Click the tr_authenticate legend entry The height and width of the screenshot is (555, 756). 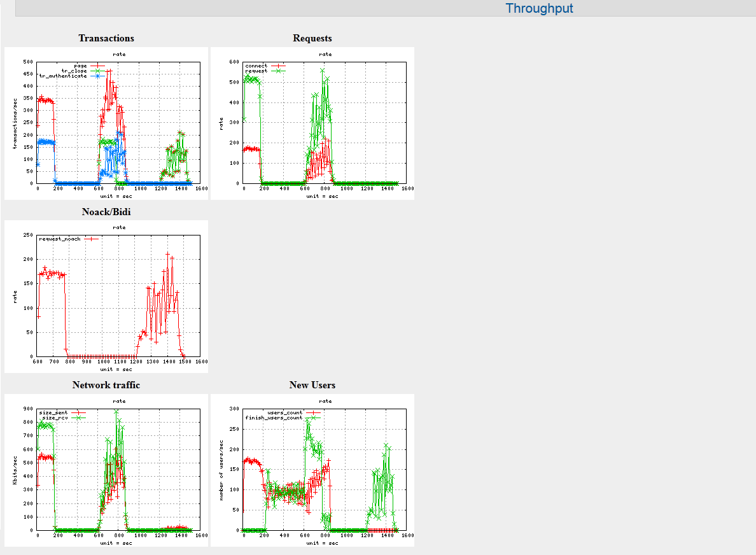[63, 76]
